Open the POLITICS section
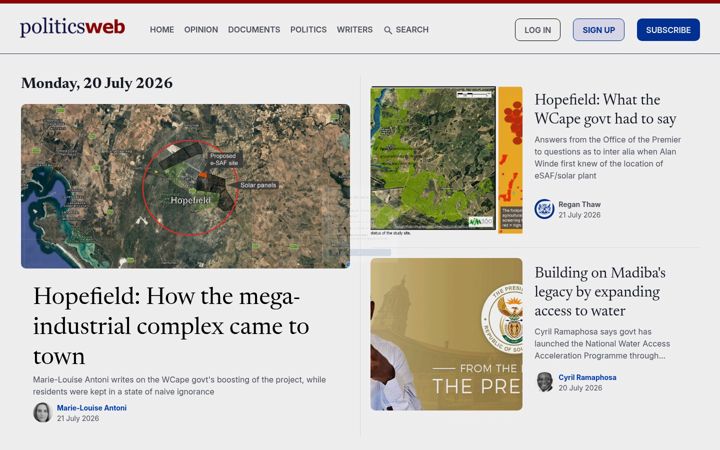This screenshot has height=450, width=720. pyautogui.click(x=309, y=29)
